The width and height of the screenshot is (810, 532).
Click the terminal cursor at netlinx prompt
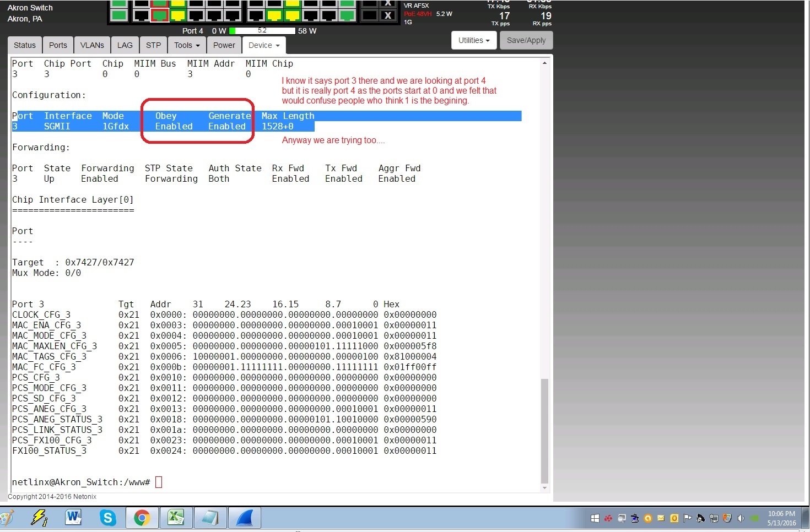coord(159,482)
